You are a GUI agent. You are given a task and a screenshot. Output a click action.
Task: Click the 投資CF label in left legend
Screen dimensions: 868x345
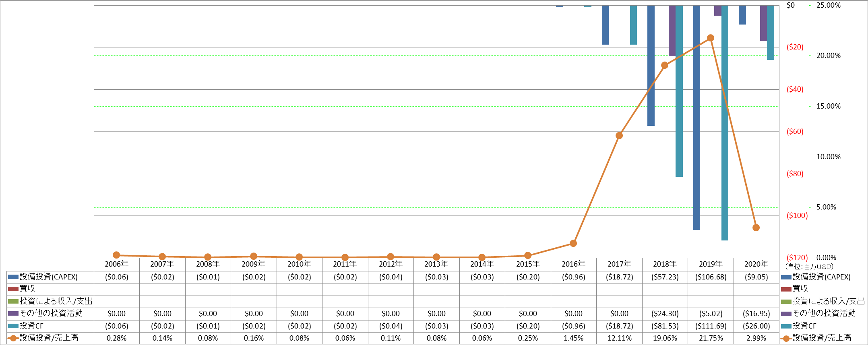[x=31, y=326]
